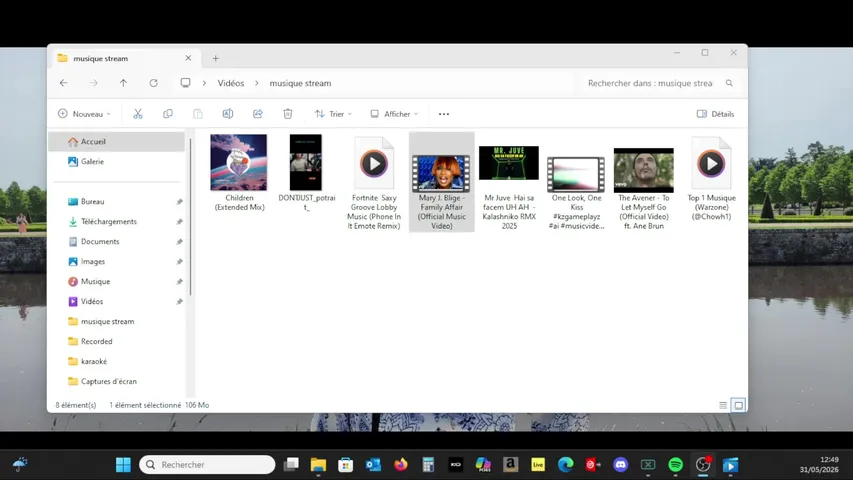
Task: Open the Nouveau dropdown menu
Action: pyautogui.click(x=84, y=114)
